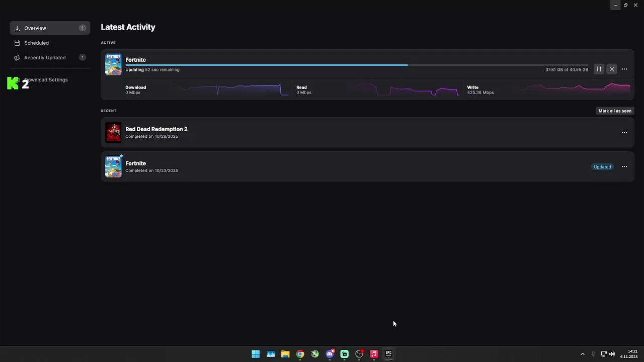Viewport: 644px width, 362px height.
Task: Click the network tray icon
Action: click(604, 354)
